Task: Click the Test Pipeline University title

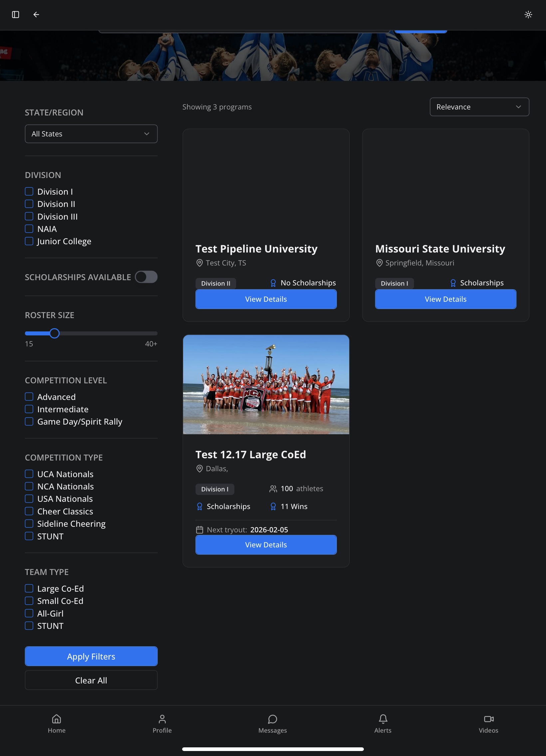Action: point(256,249)
